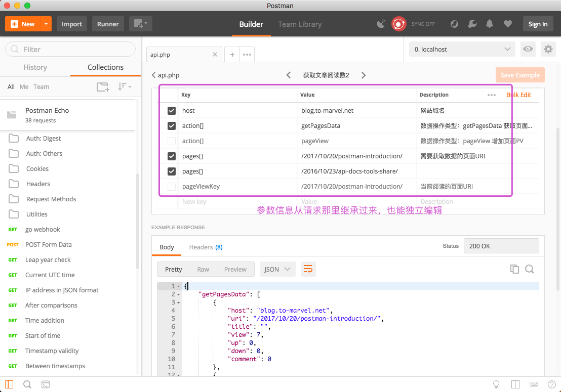Image resolution: width=561 pixels, height=392 pixels.
Task: Toggle line wrap icon in response body
Action: pyautogui.click(x=308, y=269)
